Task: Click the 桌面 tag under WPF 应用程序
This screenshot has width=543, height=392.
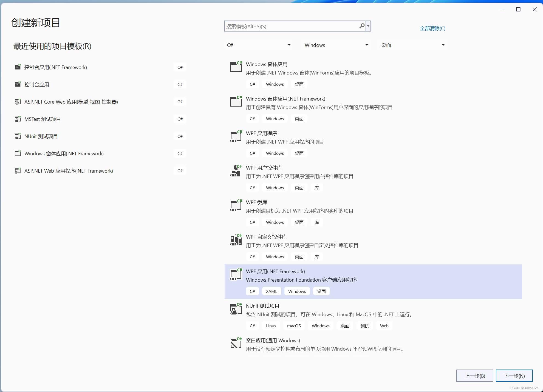Action: 299,153
